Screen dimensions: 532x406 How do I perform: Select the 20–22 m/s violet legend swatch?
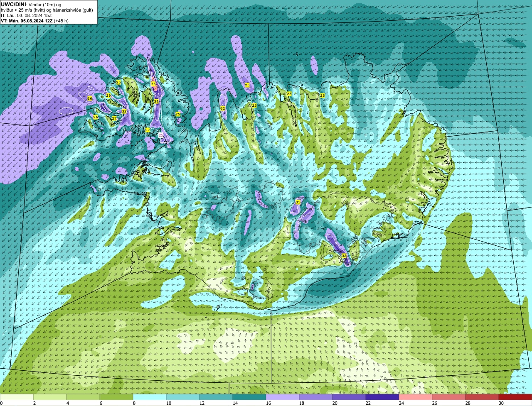(349, 397)
